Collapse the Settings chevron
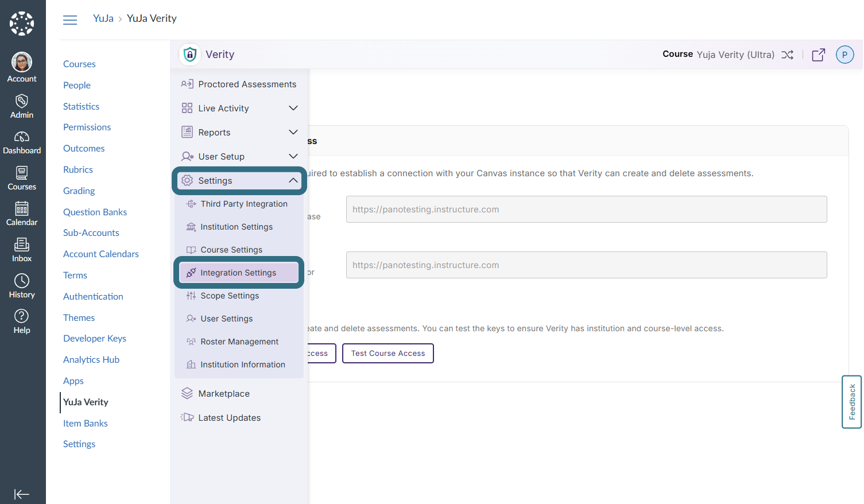864x504 pixels. [x=293, y=180]
